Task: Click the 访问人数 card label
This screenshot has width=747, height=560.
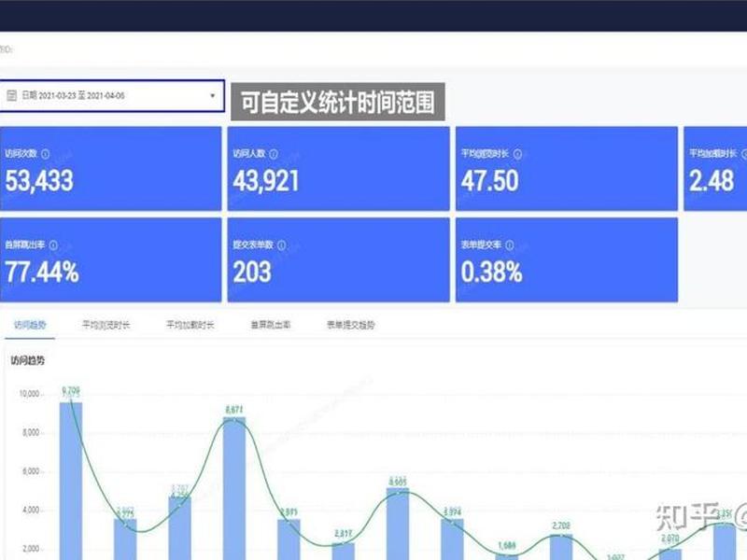Action: click(249, 153)
